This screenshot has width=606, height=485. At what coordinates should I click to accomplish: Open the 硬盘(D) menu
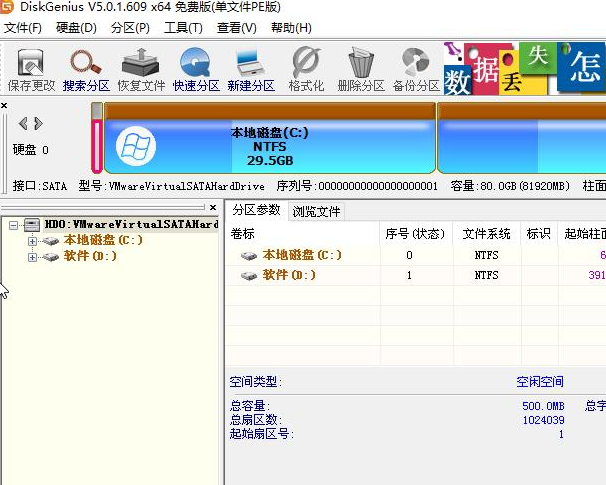76,27
